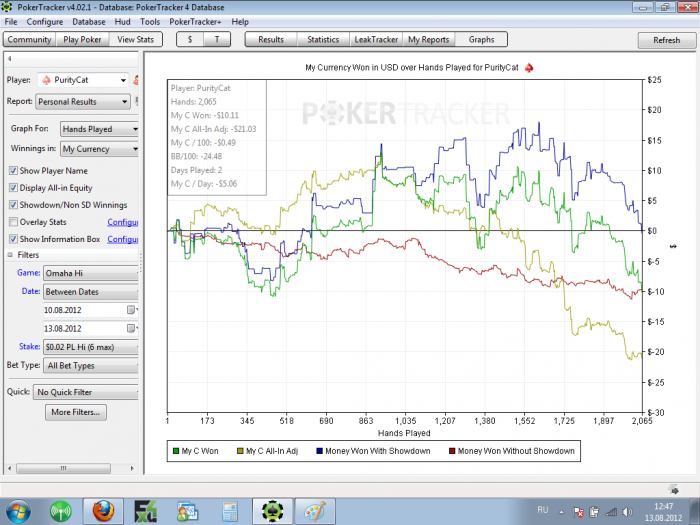Open PokerTracker chip icon in taskbar
The image size is (700, 525).
click(272, 512)
